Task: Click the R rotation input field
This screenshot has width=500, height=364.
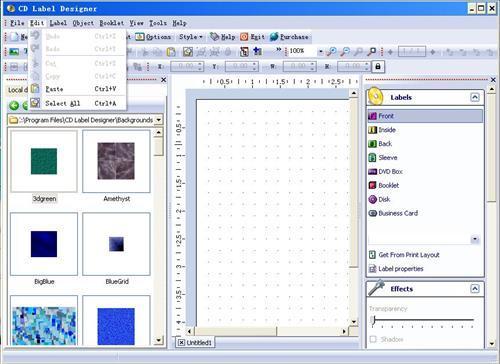Action: click(x=354, y=67)
